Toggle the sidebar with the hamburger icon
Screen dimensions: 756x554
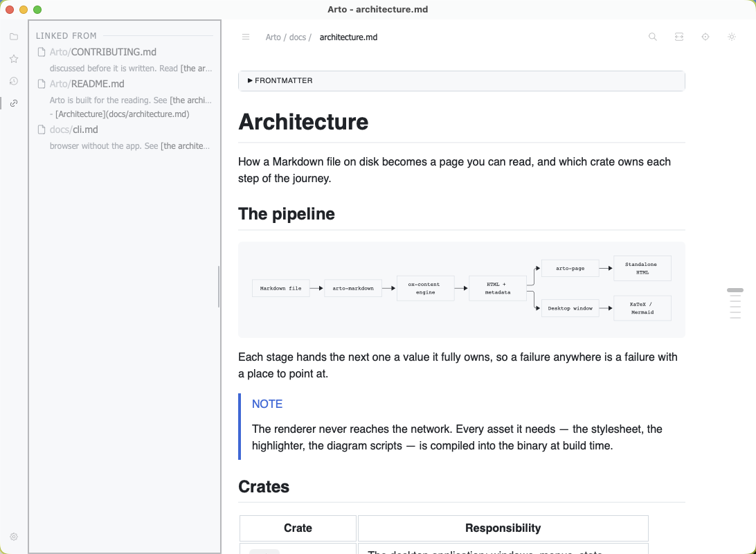pyautogui.click(x=246, y=37)
